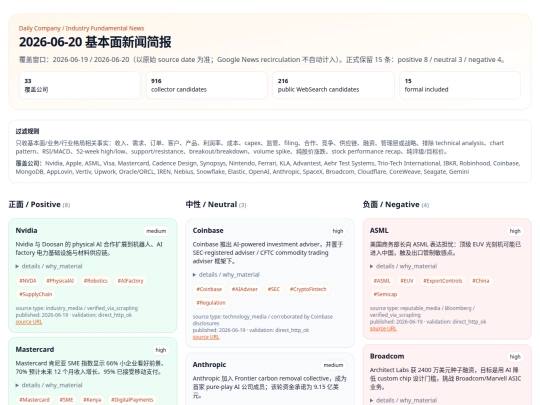Click the #PhysicalAI tag
540x405 pixels.
point(60,281)
